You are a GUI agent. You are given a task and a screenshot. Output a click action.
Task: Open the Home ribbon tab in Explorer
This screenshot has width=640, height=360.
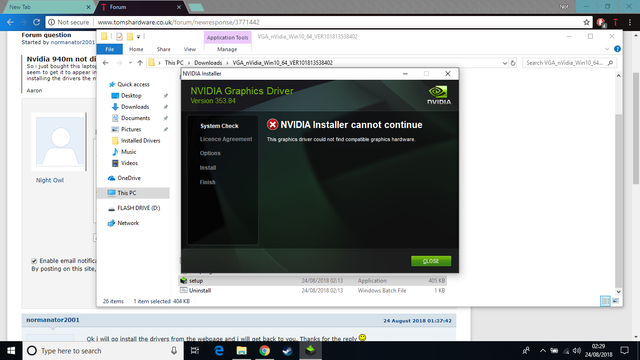pyautogui.click(x=136, y=49)
